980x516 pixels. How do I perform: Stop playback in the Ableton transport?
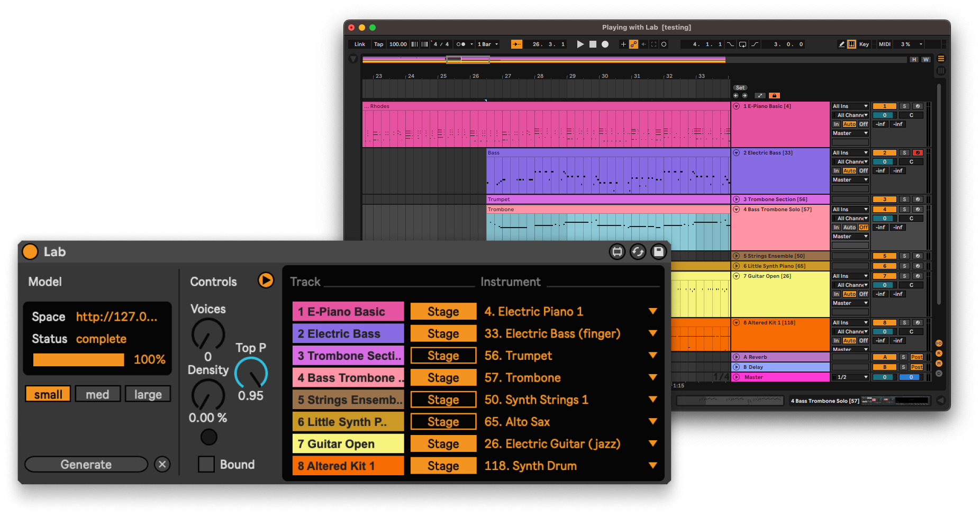(593, 44)
